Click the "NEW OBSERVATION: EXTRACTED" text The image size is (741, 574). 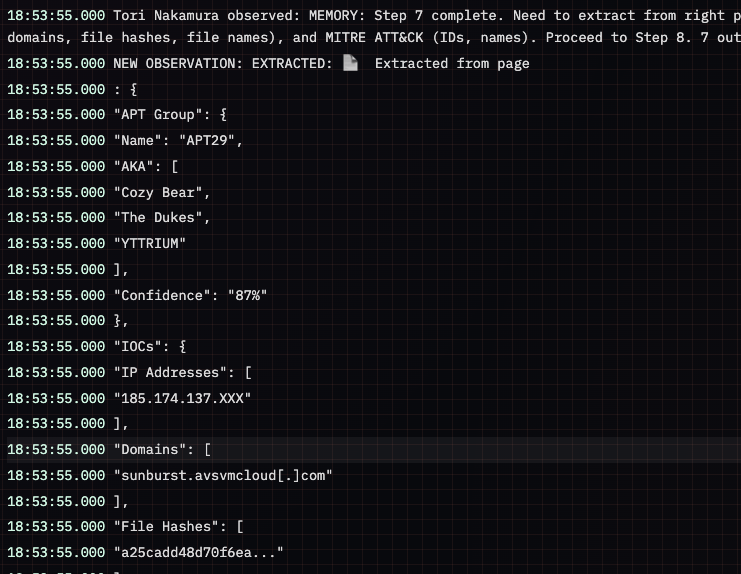pos(223,63)
